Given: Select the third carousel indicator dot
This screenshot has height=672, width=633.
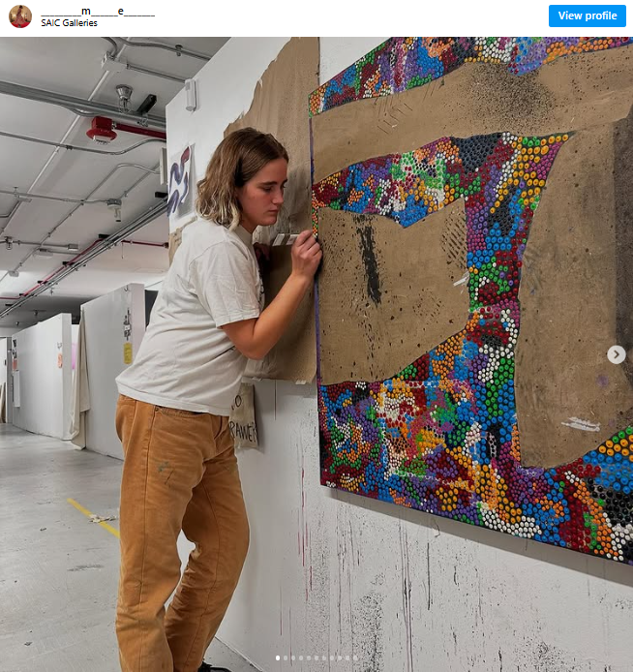Looking at the screenshot, I should pyautogui.click(x=293, y=657).
